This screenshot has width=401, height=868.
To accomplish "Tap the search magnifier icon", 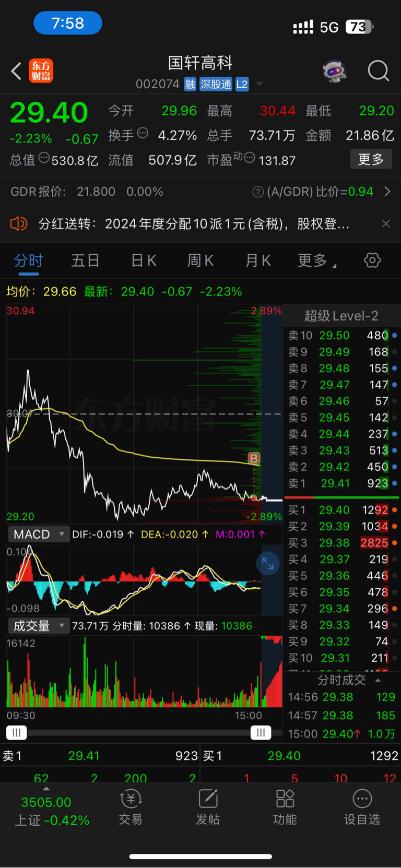I will click(379, 70).
